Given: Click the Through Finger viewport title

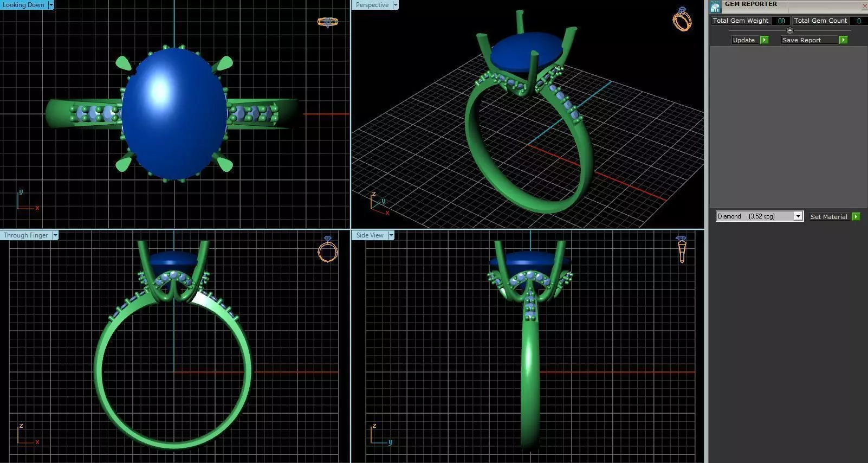Looking at the screenshot, I should 26,235.
